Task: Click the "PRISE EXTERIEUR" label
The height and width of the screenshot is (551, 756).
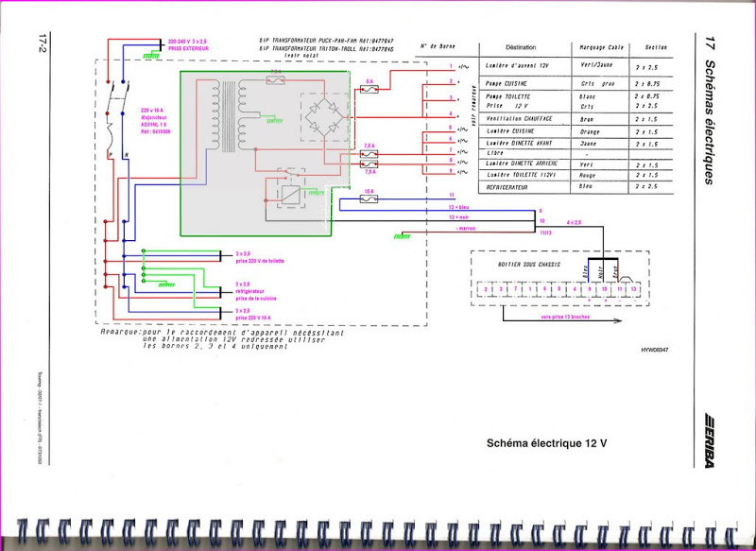Action: [x=188, y=49]
